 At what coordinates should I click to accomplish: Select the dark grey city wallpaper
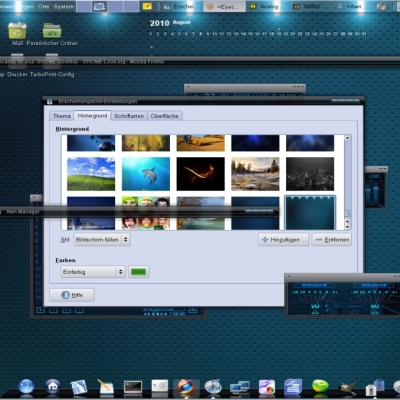(310, 174)
